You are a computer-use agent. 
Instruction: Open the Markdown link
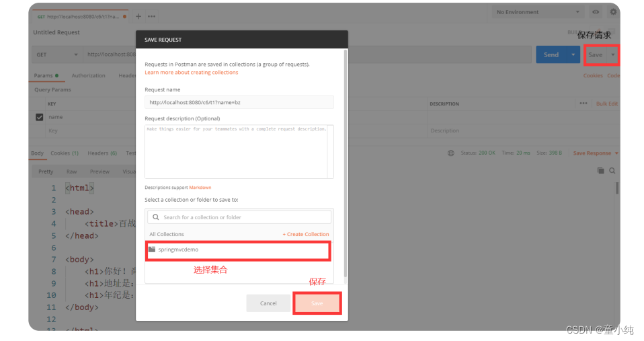pos(200,188)
